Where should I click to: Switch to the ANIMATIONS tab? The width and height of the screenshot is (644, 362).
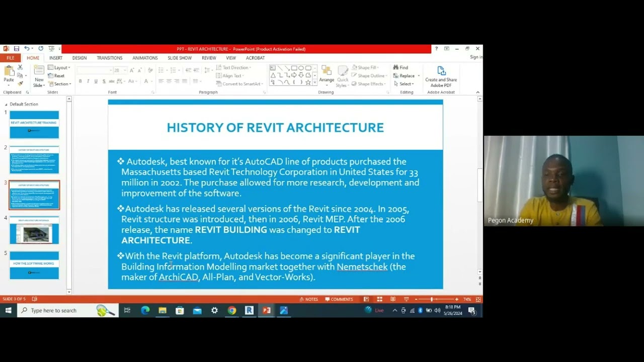pyautogui.click(x=145, y=58)
